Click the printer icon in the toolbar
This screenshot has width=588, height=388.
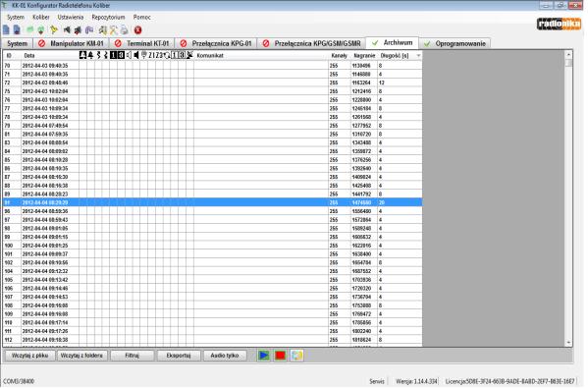click(x=124, y=30)
